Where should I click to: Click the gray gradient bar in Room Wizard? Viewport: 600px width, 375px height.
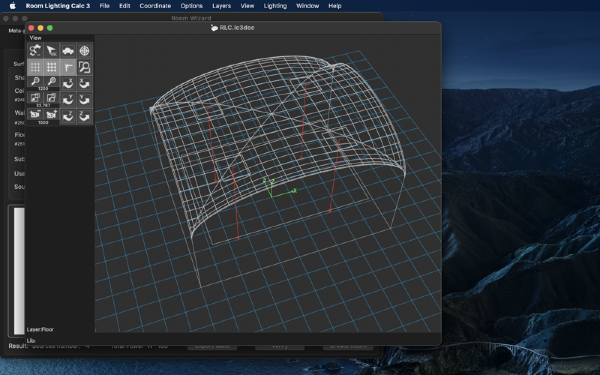pos(19,271)
